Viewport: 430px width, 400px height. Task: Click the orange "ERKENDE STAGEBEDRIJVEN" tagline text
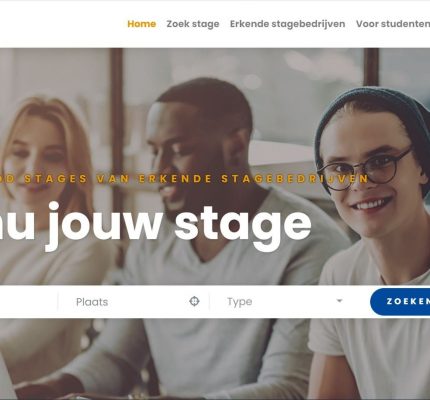(253, 179)
